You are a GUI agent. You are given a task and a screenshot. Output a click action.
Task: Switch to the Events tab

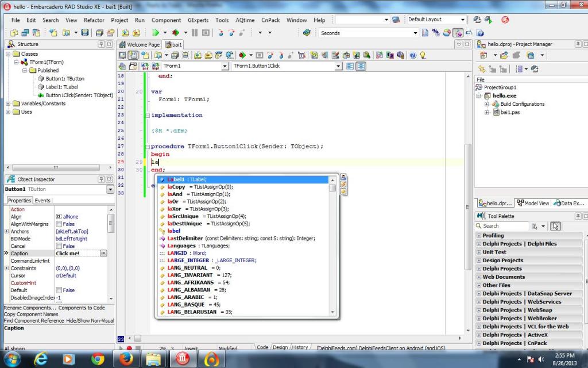pyautogui.click(x=42, y=201)
